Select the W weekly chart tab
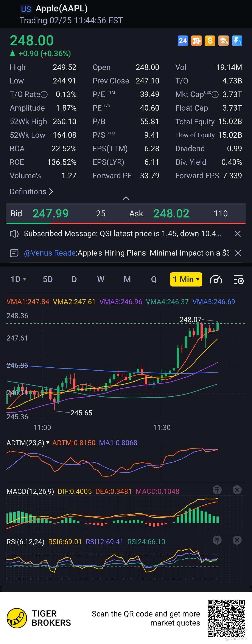The height and width of the screenshot is (644, 252). pos(101,279)
